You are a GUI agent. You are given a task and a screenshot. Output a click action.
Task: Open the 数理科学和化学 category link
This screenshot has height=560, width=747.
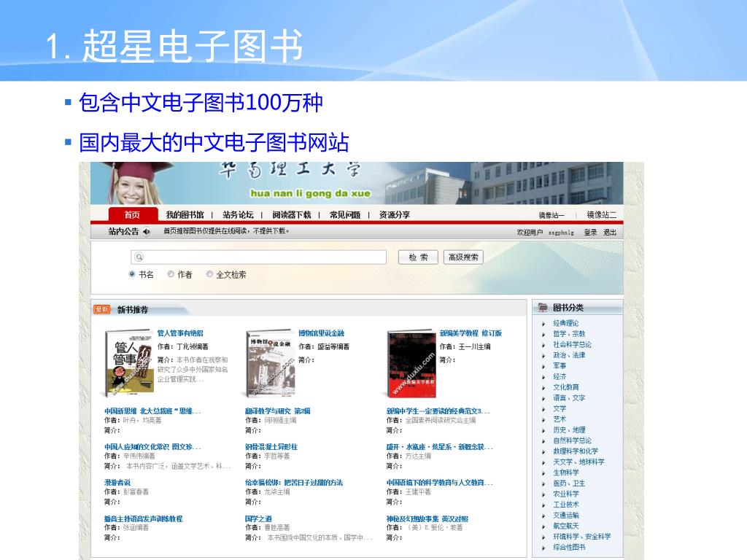tap(576, 451)
